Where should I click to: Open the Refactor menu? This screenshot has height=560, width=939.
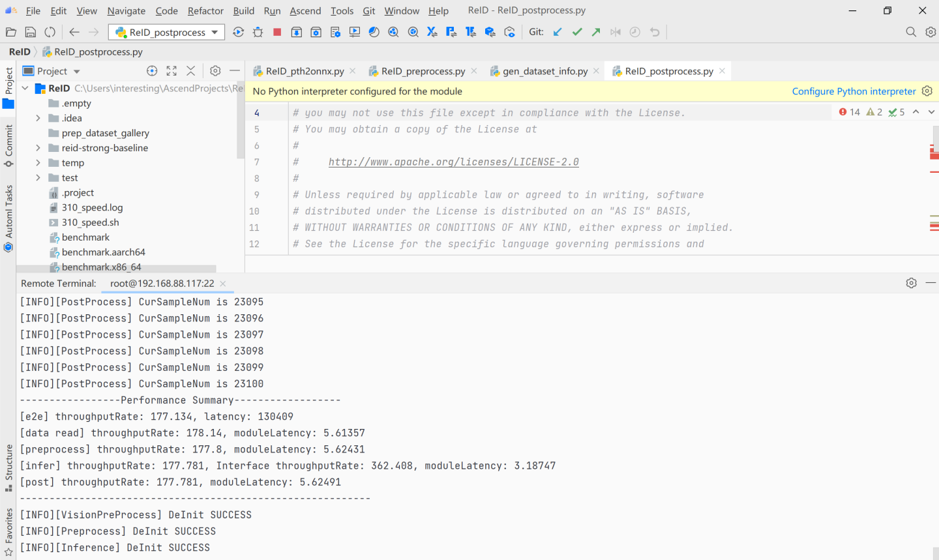205,10
